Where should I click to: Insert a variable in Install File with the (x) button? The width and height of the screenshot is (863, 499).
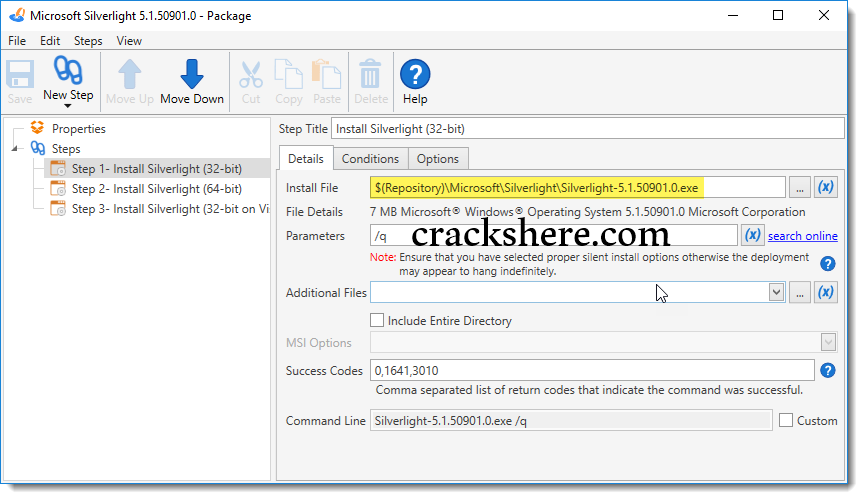pyautogui.click(x=826, y=187)
